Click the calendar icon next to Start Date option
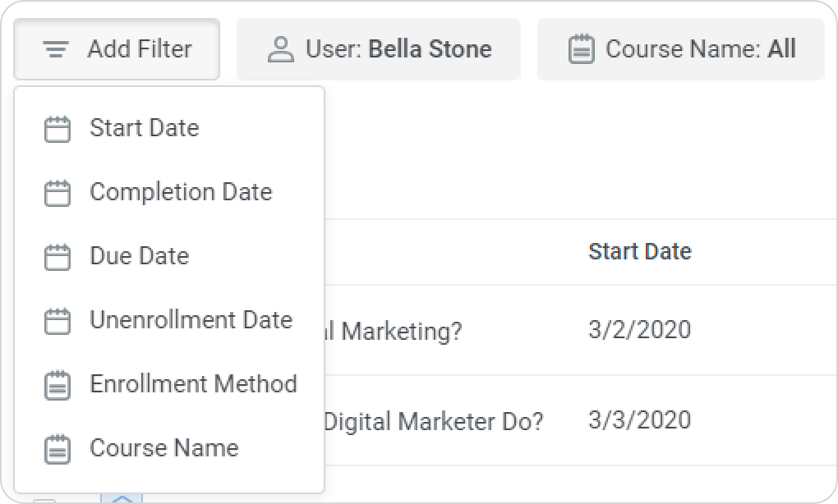 (x=57, y=129)
